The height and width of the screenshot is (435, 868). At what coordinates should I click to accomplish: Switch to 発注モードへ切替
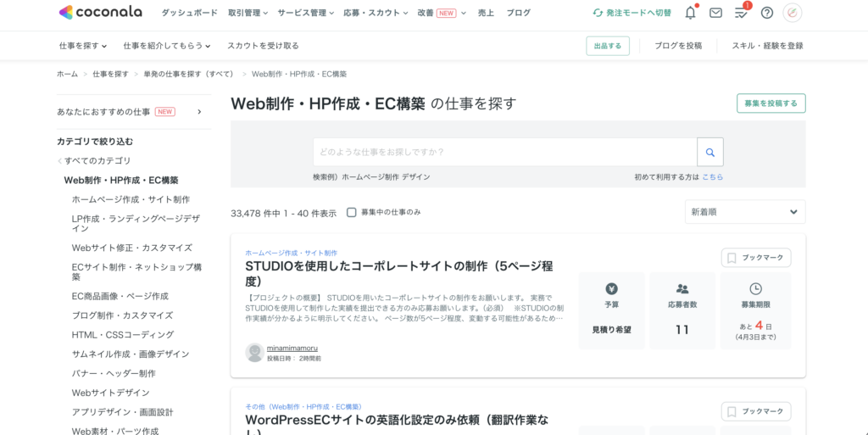[x=632, y=13]
